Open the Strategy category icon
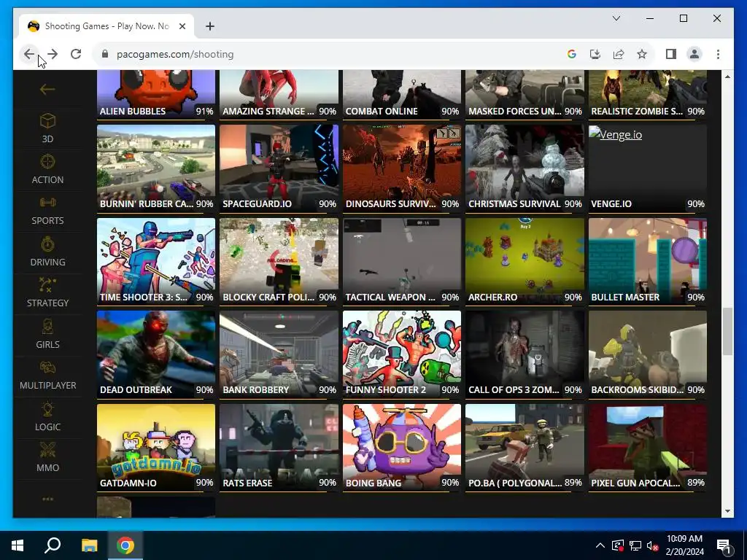The width and height of the screenshot is (747, 560). 47,285
